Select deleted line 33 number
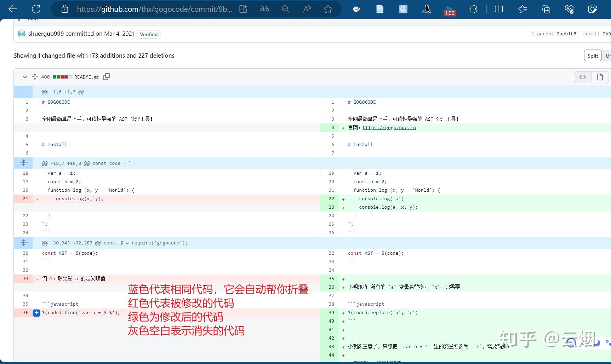Viewport: 611px width, 364px height. 24,279
